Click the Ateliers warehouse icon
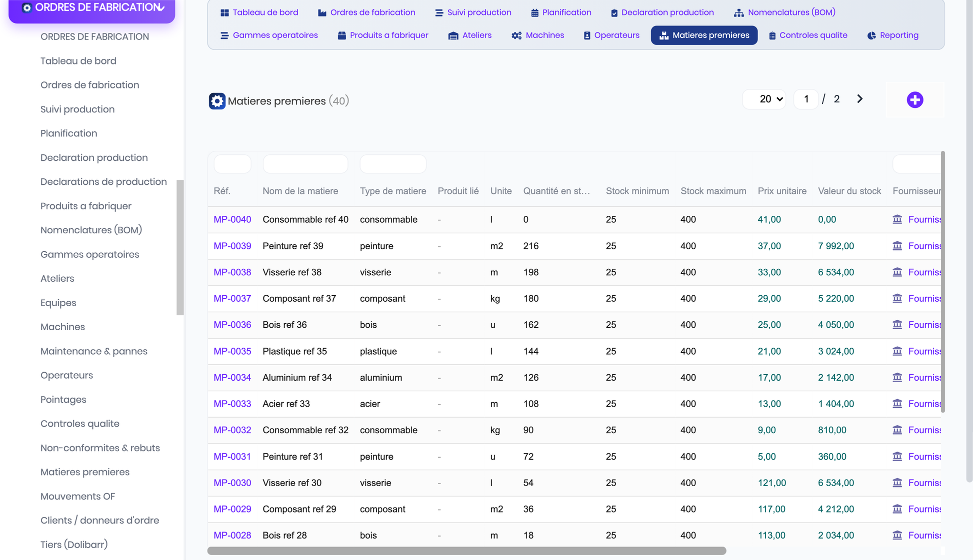This screenshot has height=560, width=973. point(453,35)
